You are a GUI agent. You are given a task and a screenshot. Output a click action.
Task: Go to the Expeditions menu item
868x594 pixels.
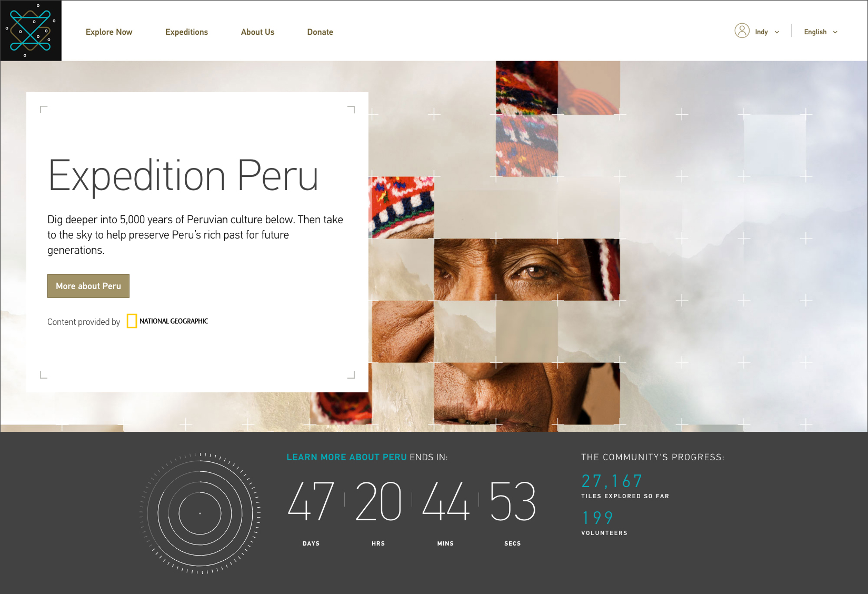(186, 32)
